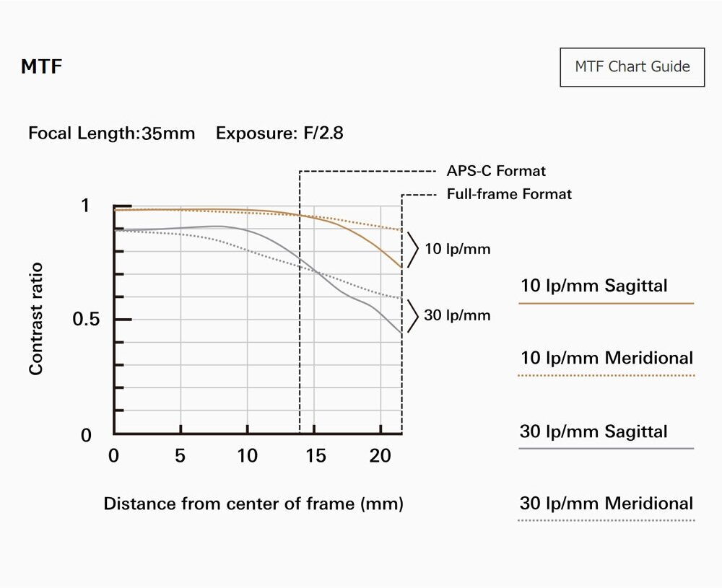The height and width of the screenshot is (588, 722).
Task: Click the solid orange Sagittal legend line
Action: click(x=606, y=304)
